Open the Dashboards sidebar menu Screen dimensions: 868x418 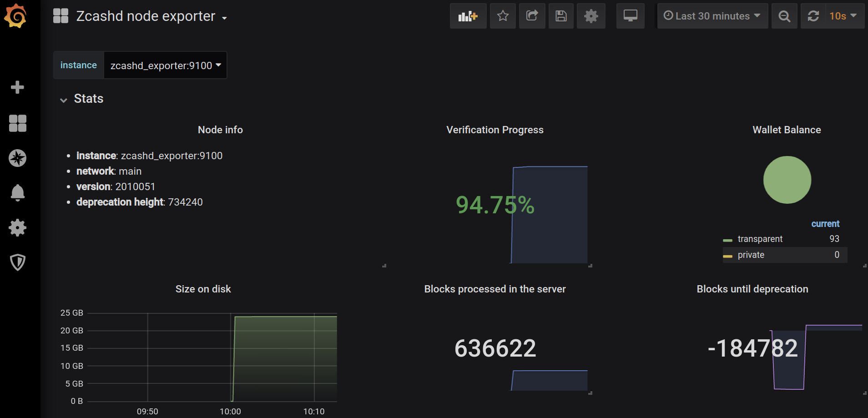17,123
